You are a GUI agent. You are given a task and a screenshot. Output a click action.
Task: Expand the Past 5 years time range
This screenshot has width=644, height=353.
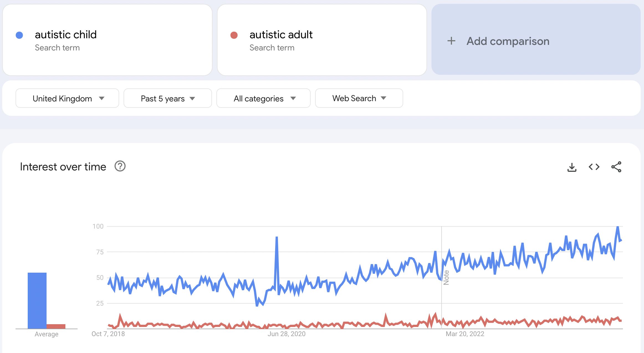tap(167, 98)
